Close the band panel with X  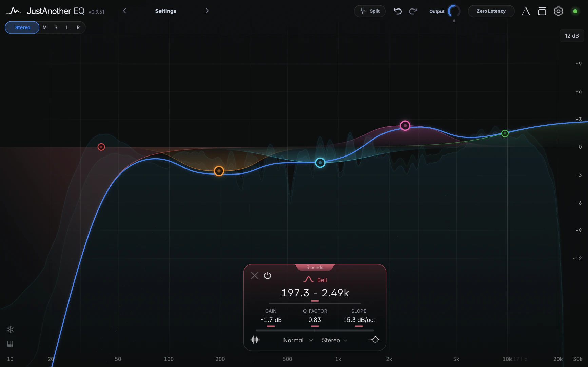click(x=255, y=275)
